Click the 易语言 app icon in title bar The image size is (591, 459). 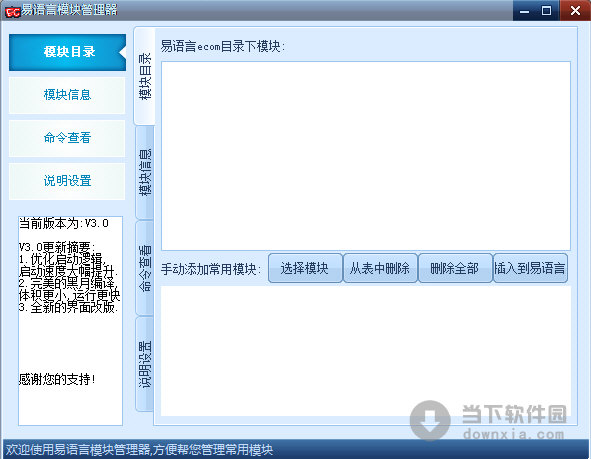12,11
